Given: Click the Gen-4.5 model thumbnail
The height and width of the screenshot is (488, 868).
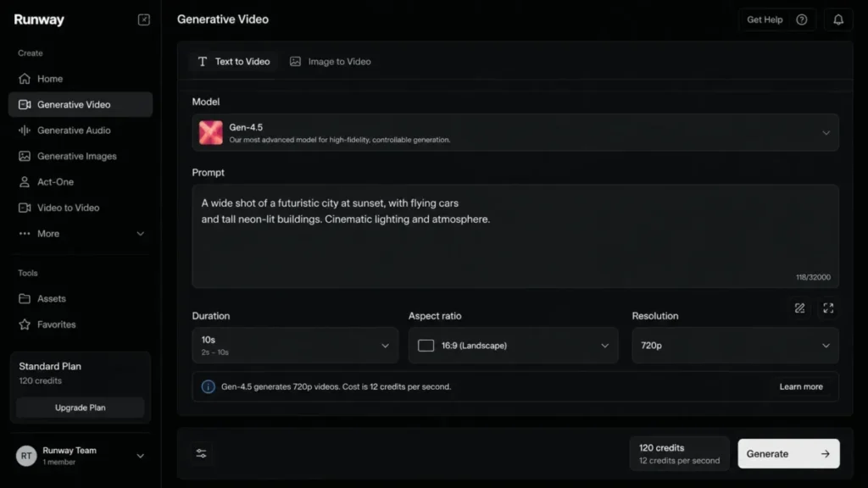Looking at the screenshot, I should pyautogui.click(x=211, y=133).
